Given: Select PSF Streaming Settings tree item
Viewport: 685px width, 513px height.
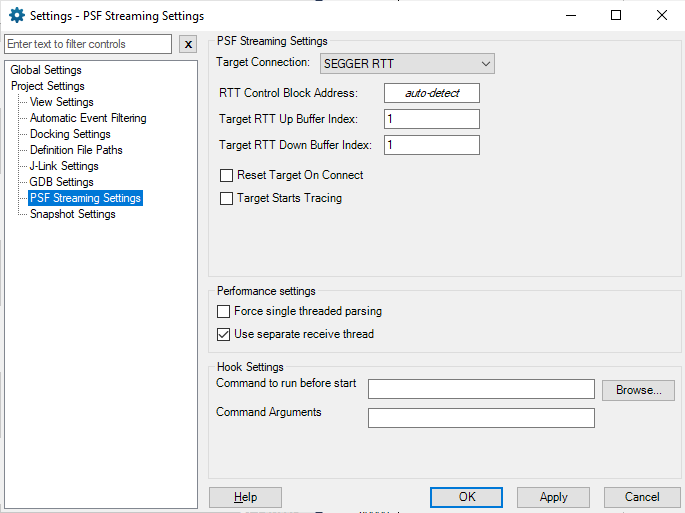Looking at the screenshot, I should pos(85,198).
